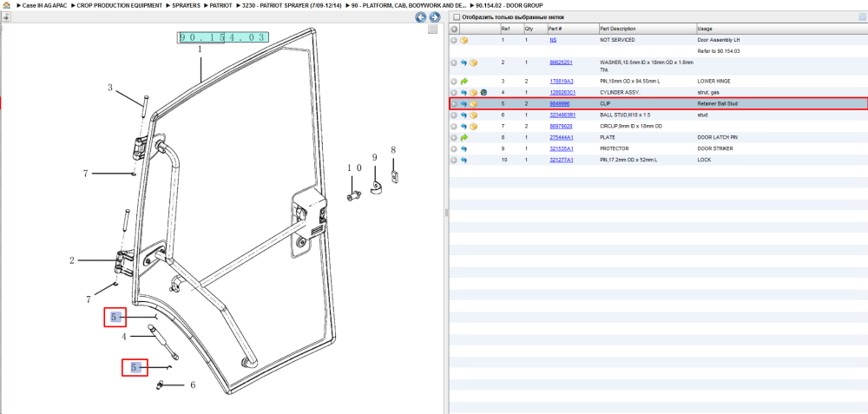Select callout 2 beside the lower hinge
Viewport: 868px width, 414px height.
(71, 260)
